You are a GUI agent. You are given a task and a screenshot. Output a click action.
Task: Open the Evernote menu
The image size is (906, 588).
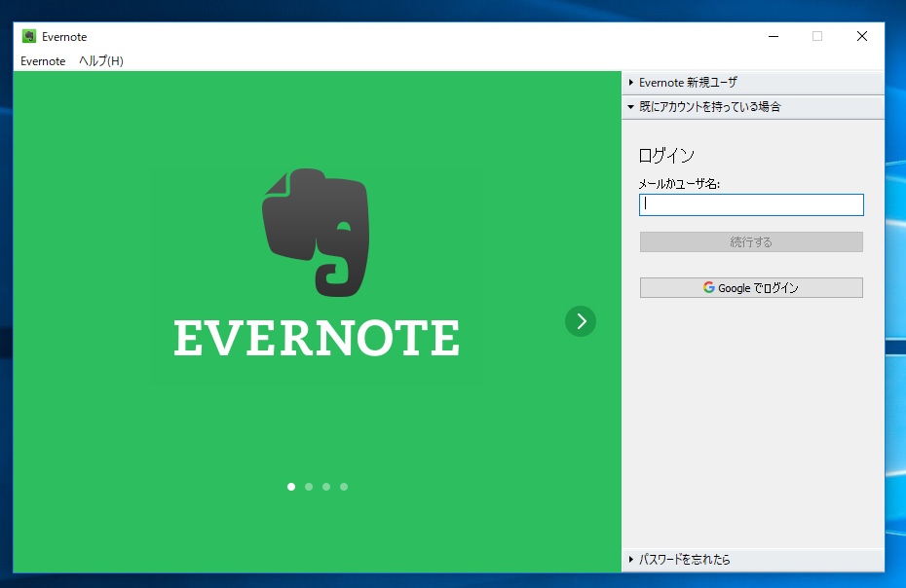click(43, 61)
